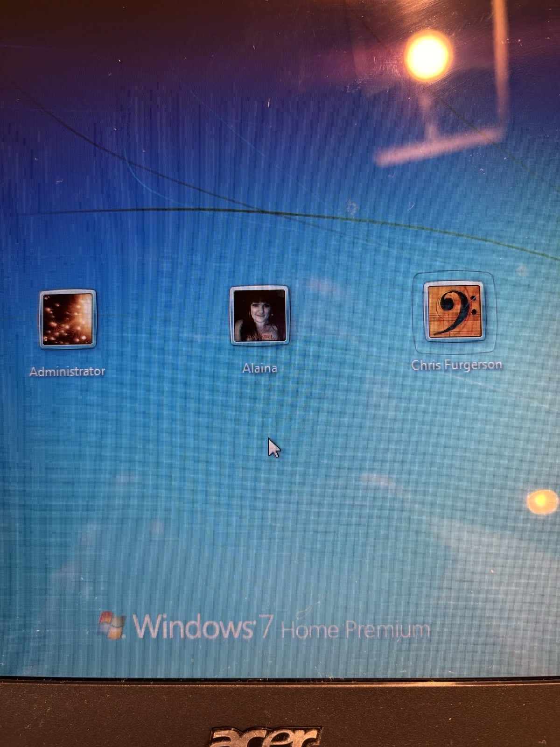Select the Administrator account picture
The image size is (560, 747).
click(x=68, y=319)
